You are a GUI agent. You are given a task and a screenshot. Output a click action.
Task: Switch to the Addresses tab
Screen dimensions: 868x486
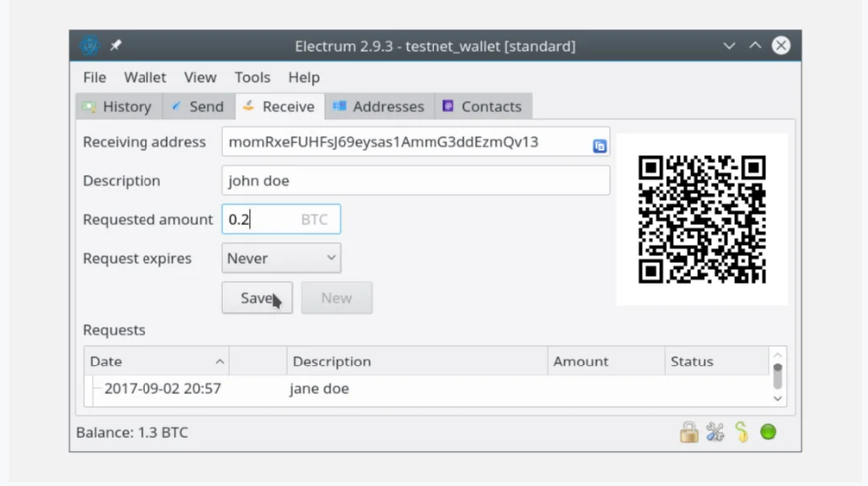pyautogui.click(x=381, y=107)
